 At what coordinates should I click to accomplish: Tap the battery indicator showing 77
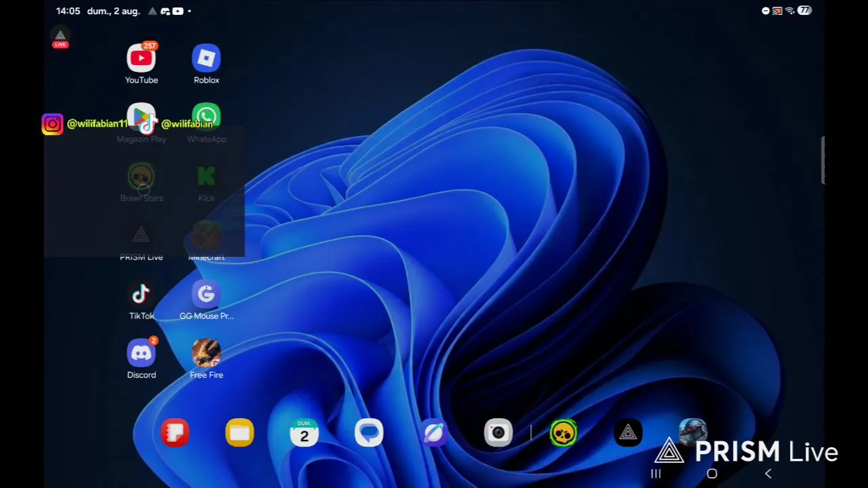pyautogui.click(x=804, y=11)
